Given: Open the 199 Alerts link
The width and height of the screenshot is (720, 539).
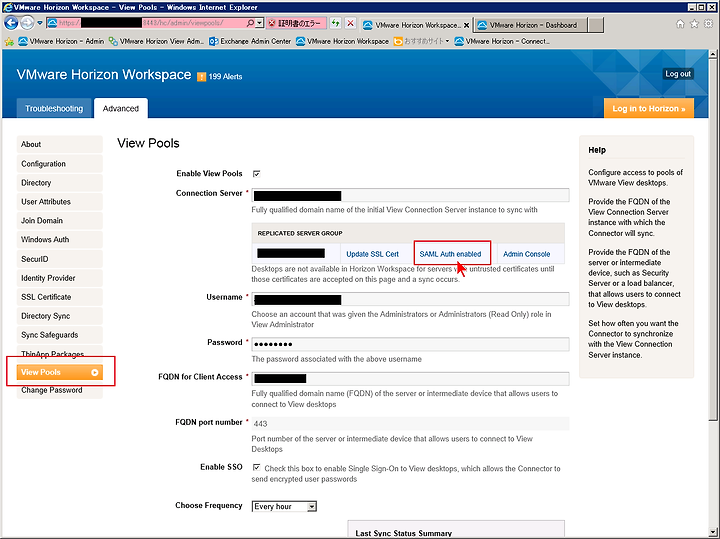Looking at the screenshot, I should [225, 77].
